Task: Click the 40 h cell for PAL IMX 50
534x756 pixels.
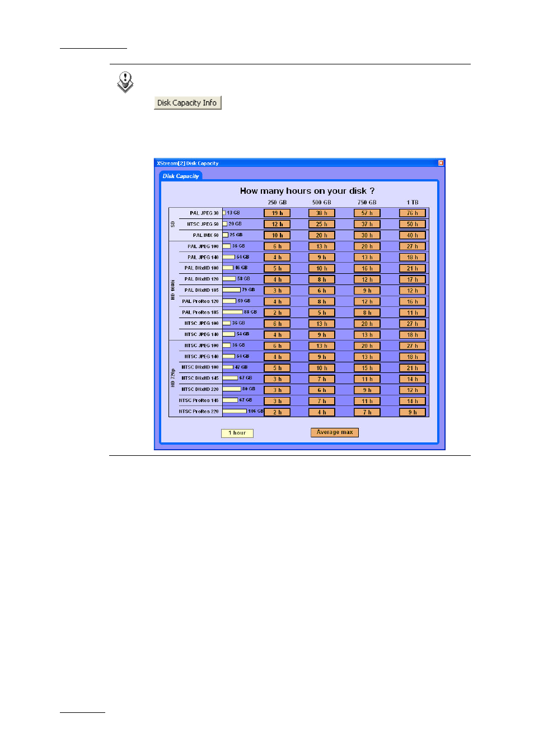Action: [x=413, y=235]
